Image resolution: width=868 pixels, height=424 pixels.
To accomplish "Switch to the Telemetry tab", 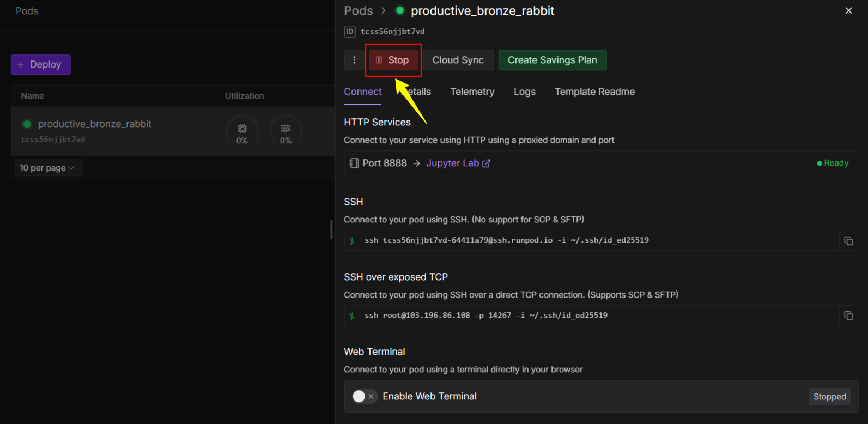I will 472,92.
